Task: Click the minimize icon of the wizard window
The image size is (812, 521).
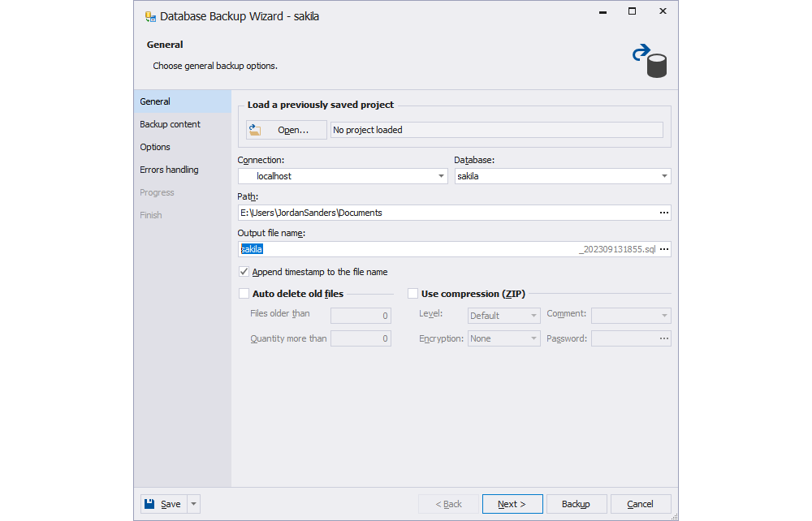Action: [602, 12]
